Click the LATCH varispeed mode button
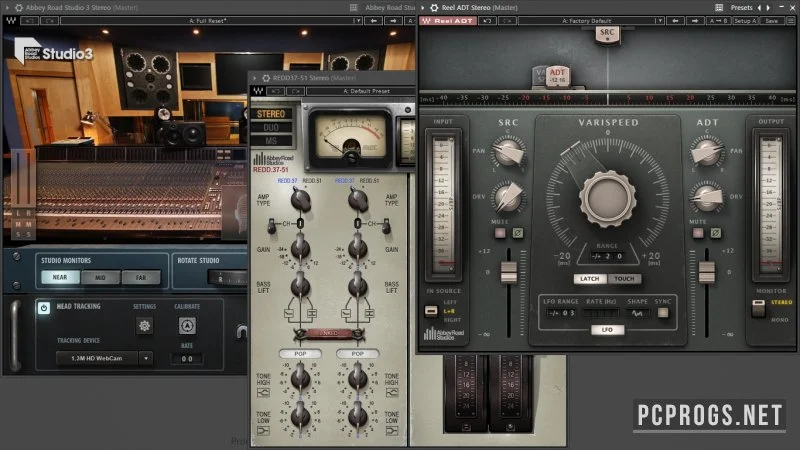Image resolution: width=800 pixels, height=450 pixels. tap(590, 279)
